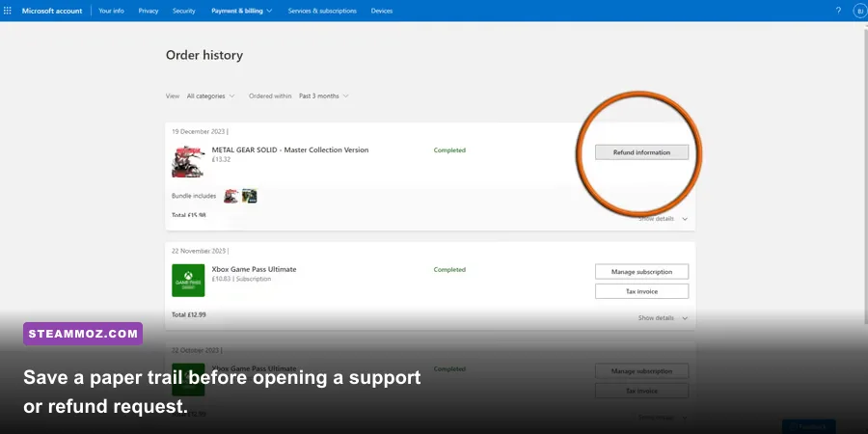Click the help question mark icon
The height and width of the screenshot is (434, 868).
point(838,11)
